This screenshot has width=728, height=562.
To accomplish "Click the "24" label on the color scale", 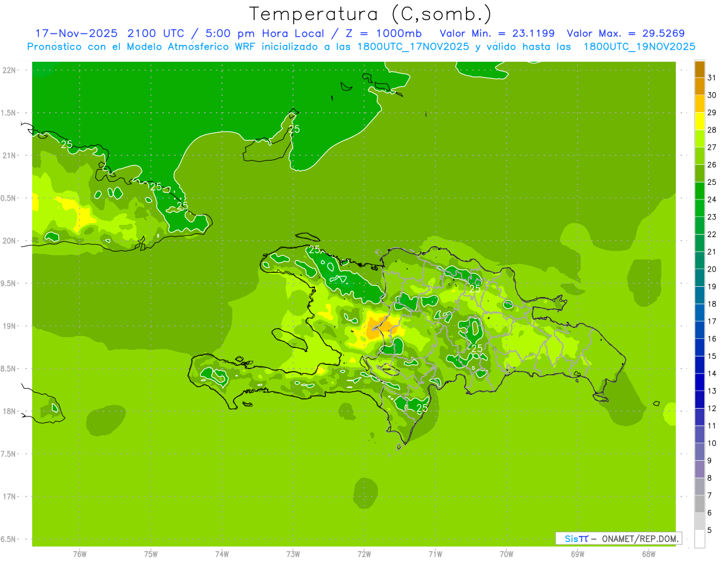I will point(712,199).
